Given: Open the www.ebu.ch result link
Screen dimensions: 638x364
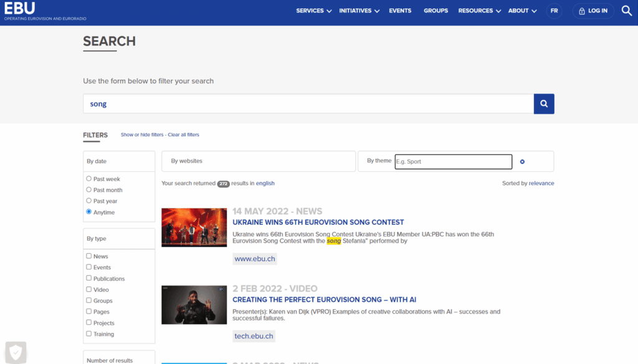Looking at the screenshot, I should coord(254,258).
